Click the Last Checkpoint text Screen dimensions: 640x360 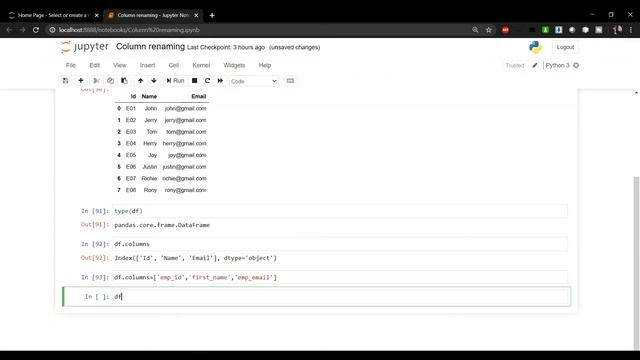(x=226, y=47)
